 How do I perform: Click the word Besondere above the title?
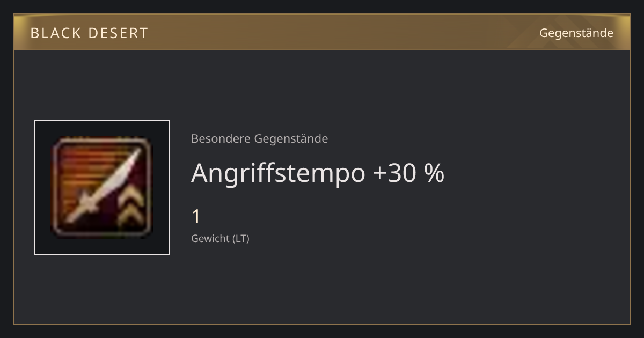click(221, 139)
